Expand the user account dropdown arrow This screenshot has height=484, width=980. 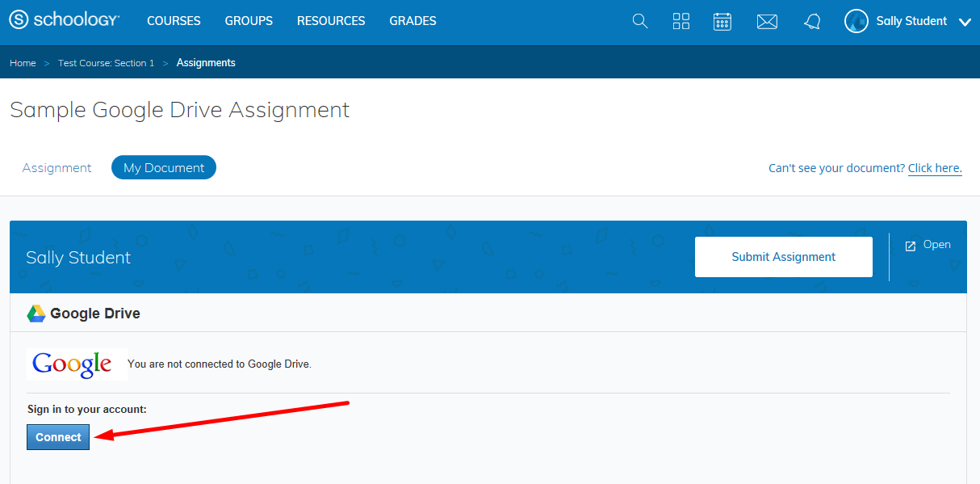pos(965,23)
